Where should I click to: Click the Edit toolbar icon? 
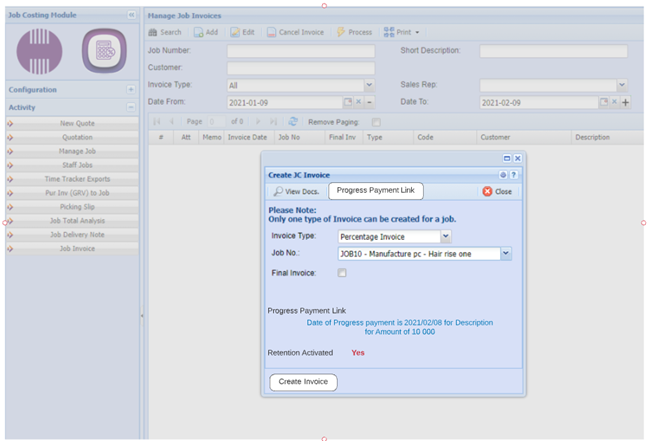235,32
